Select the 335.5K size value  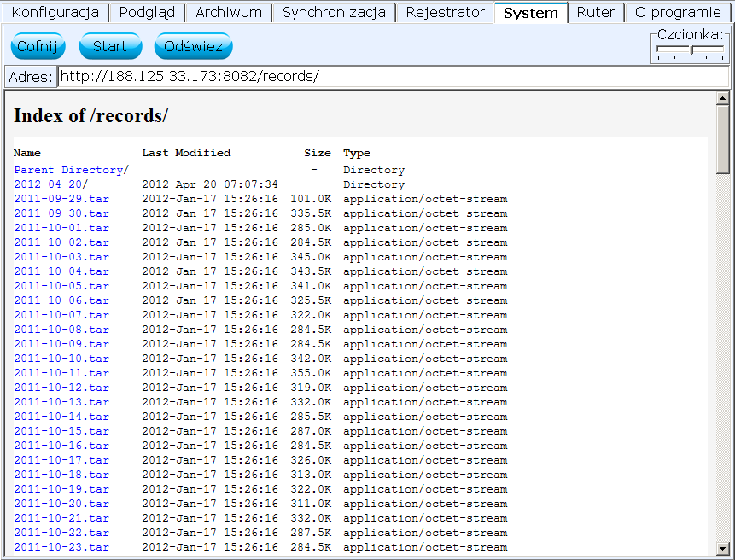tap(311, 213)
